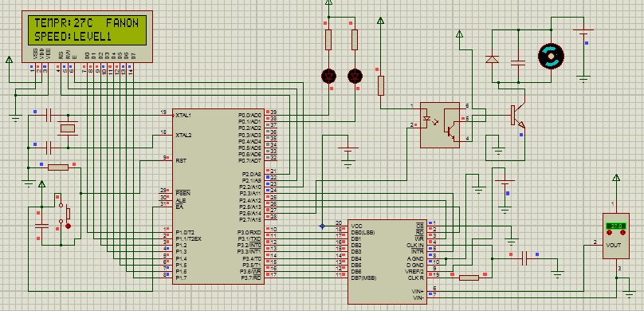Select the resistor feeding optocoupler pin 1

tap(381, 85)
